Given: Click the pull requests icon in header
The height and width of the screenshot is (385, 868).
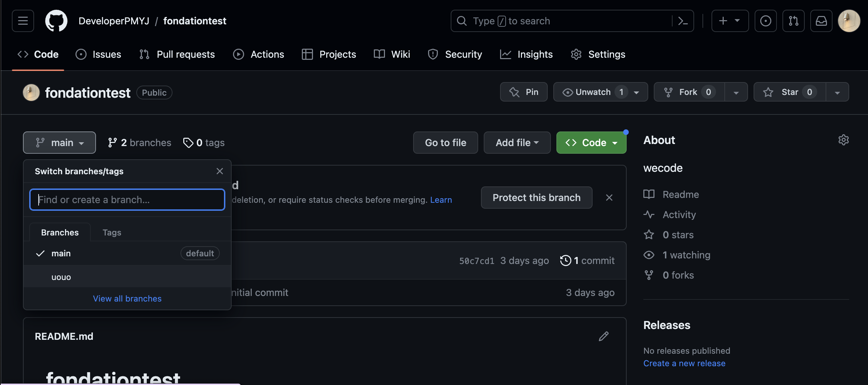Looking at the screenshot, I should [793, 21].
